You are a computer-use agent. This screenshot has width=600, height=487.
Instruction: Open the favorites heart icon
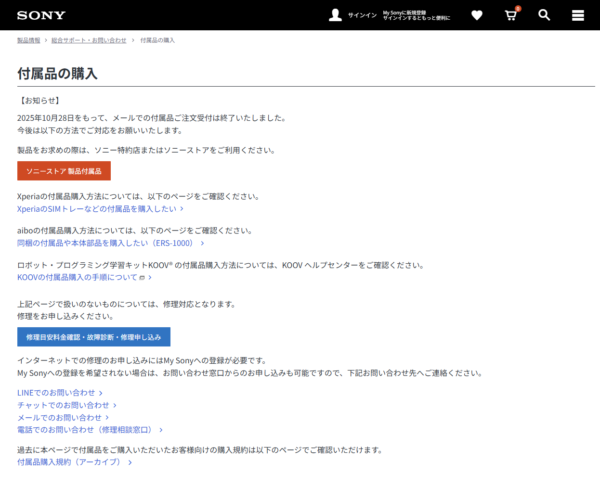(x=477, y=15)
